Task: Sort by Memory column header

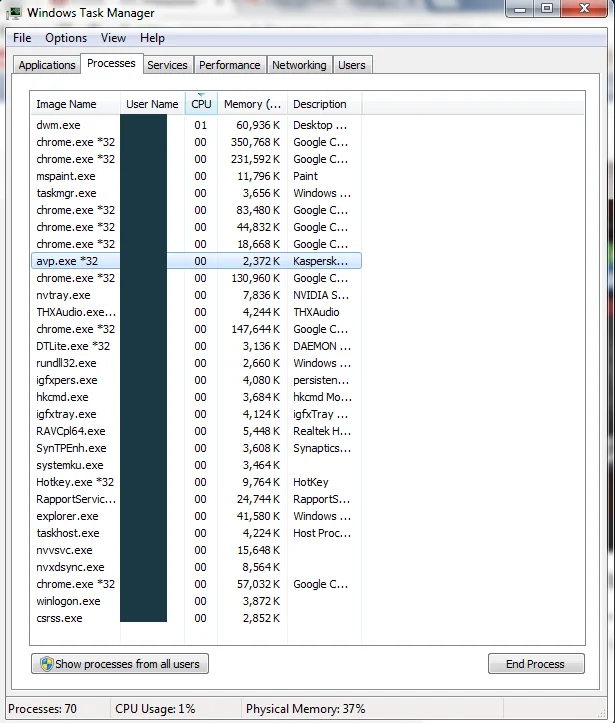Action: click(x=253, y=104)
